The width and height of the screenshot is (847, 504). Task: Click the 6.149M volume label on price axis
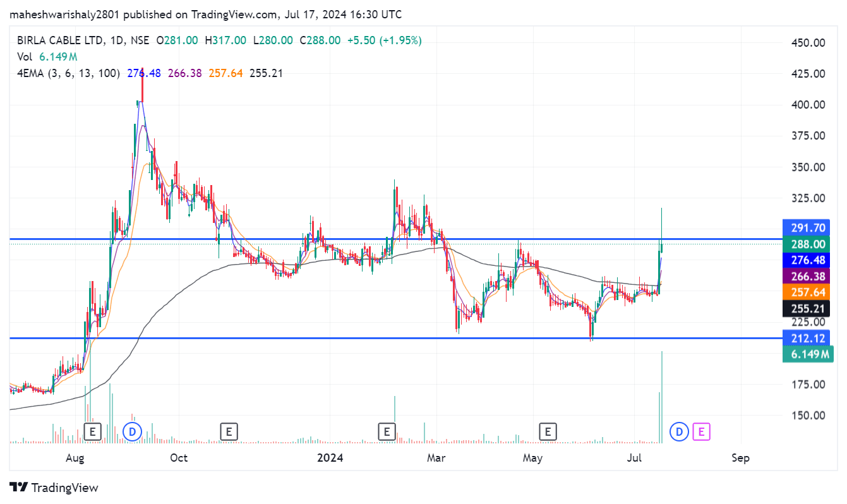click(808, 354)
